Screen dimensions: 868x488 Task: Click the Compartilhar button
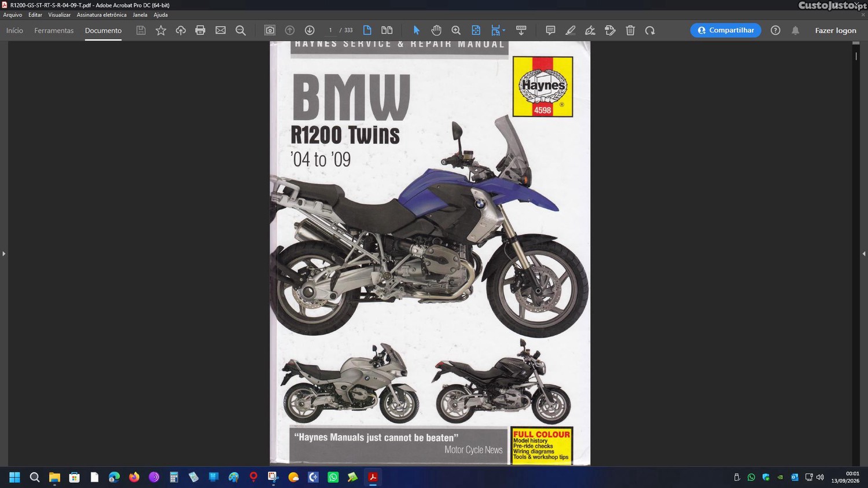pos(726,30)
